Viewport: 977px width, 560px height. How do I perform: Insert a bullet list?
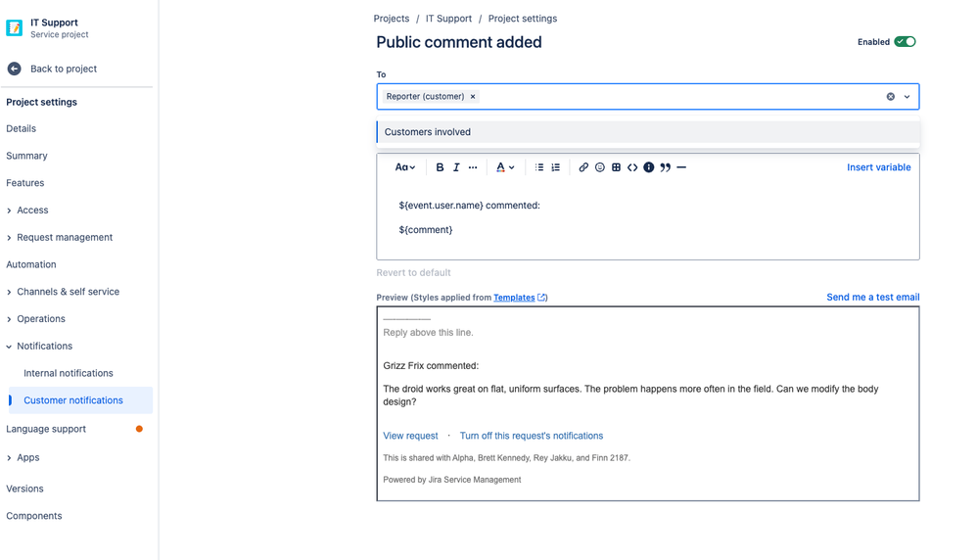(x=539, y=167)
